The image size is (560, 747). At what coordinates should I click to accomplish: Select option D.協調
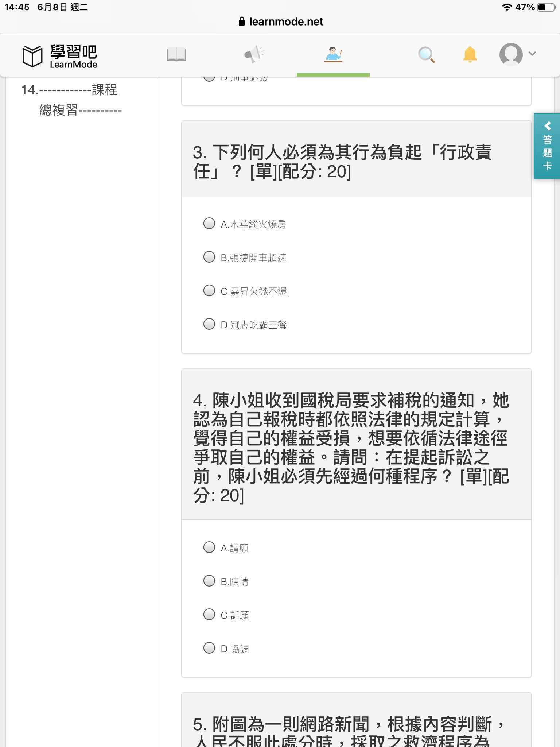click(x=226, y=648)
